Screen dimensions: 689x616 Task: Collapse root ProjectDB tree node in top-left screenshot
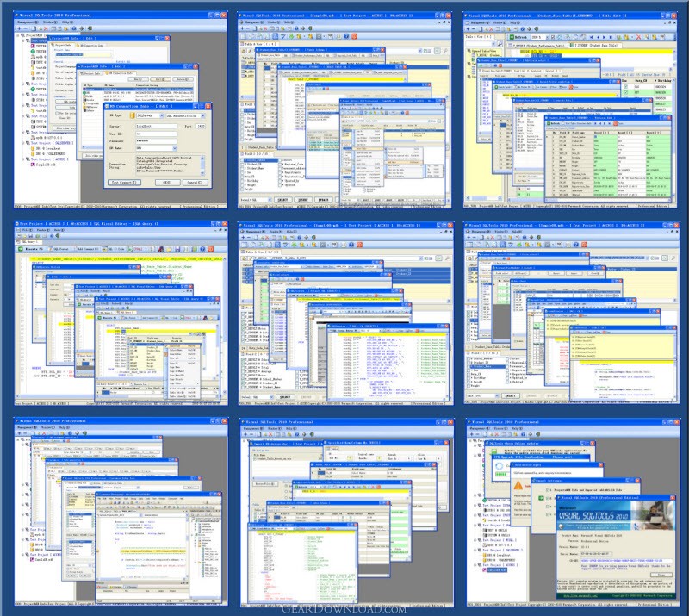[x=18, y=34]
